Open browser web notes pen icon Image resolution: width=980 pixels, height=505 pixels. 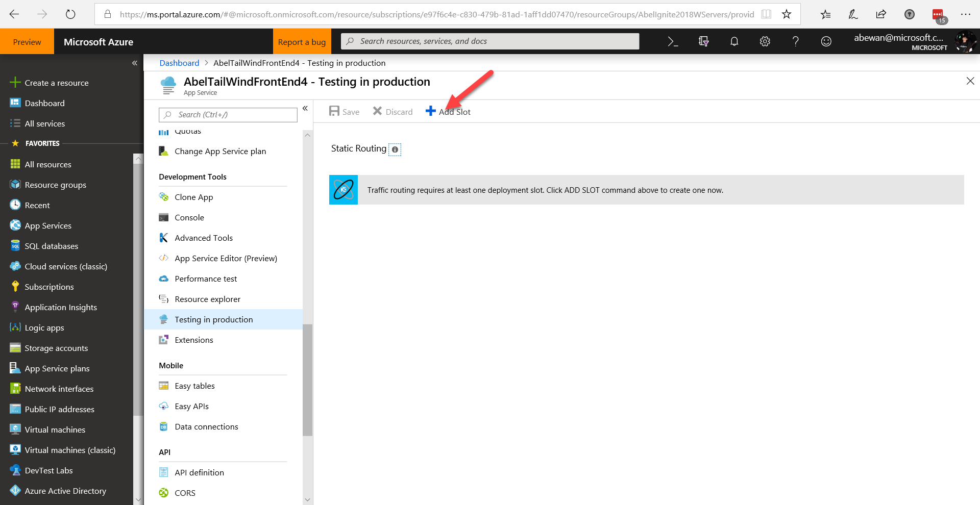point(853,14)
